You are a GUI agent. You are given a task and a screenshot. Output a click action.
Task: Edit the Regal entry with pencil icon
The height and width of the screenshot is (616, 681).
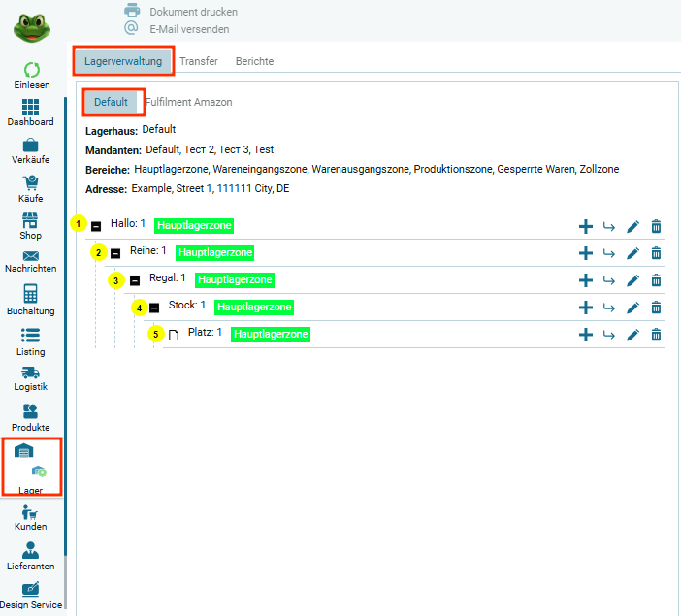pos(632,280)
